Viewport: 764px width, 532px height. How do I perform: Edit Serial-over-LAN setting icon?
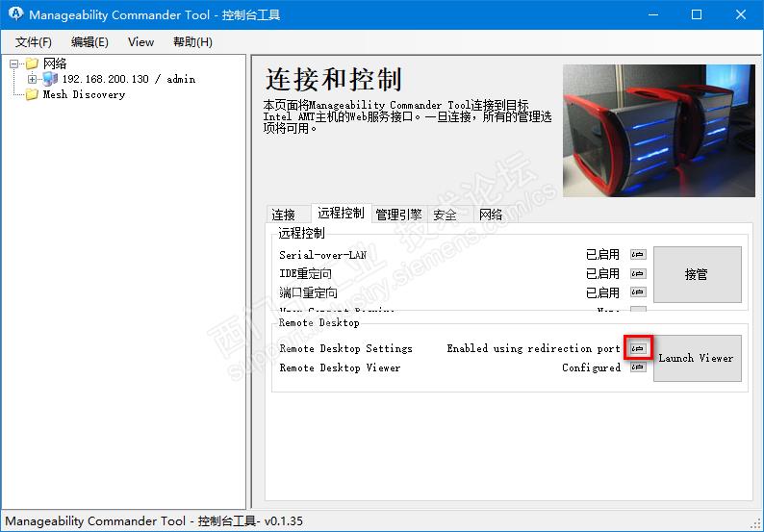pos(638,254)
